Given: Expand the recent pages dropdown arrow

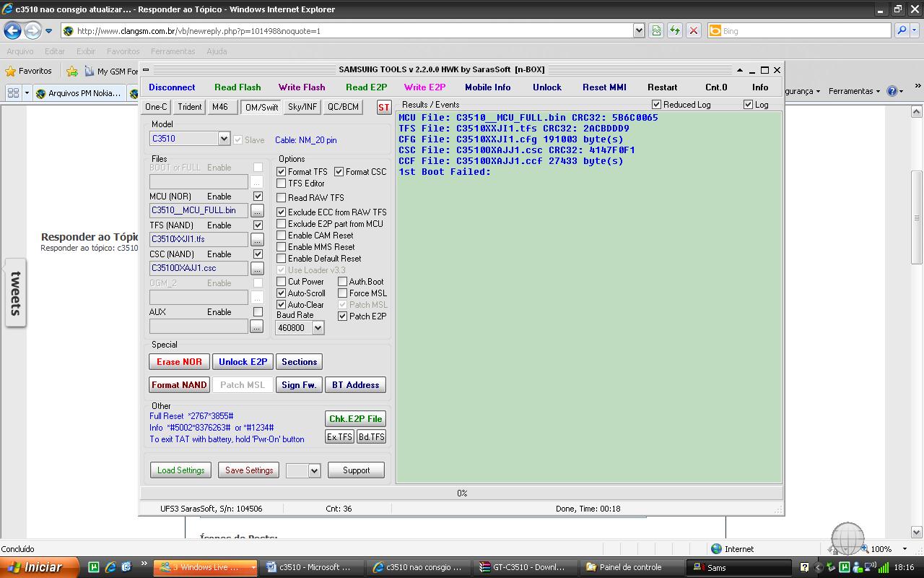Looking at the screenshot, I should click(49, 31).
